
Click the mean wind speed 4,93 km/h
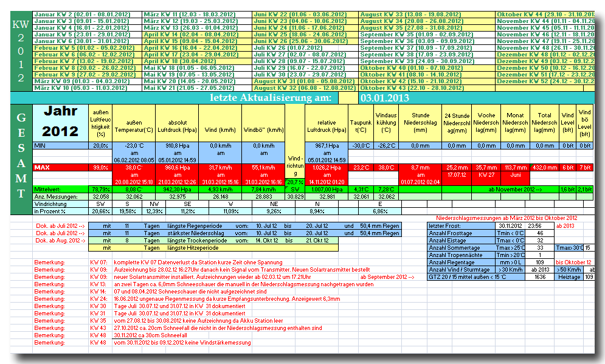pyautogui.click(x=220, y=190)
